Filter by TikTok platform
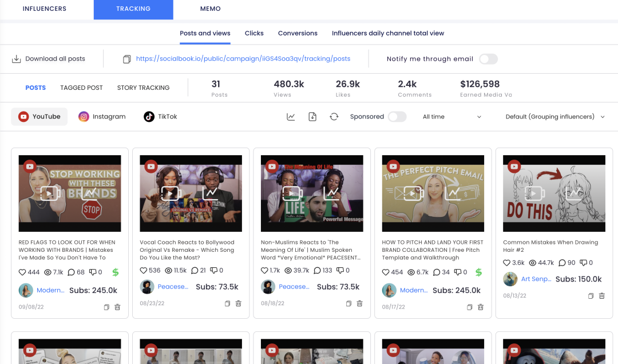618x364 pixels. click(x=160, y=117)
